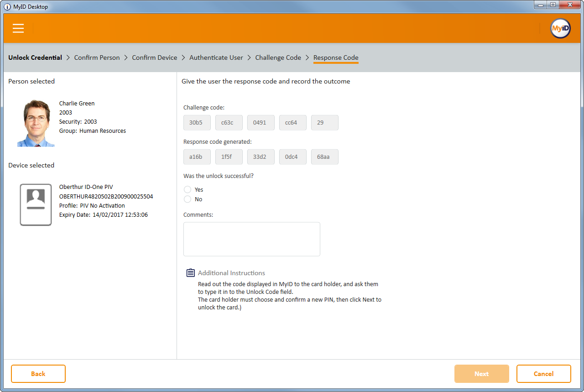Click response code field a16b
The width and height of the screenshot is (584, 392).
[x=197, y=157]
